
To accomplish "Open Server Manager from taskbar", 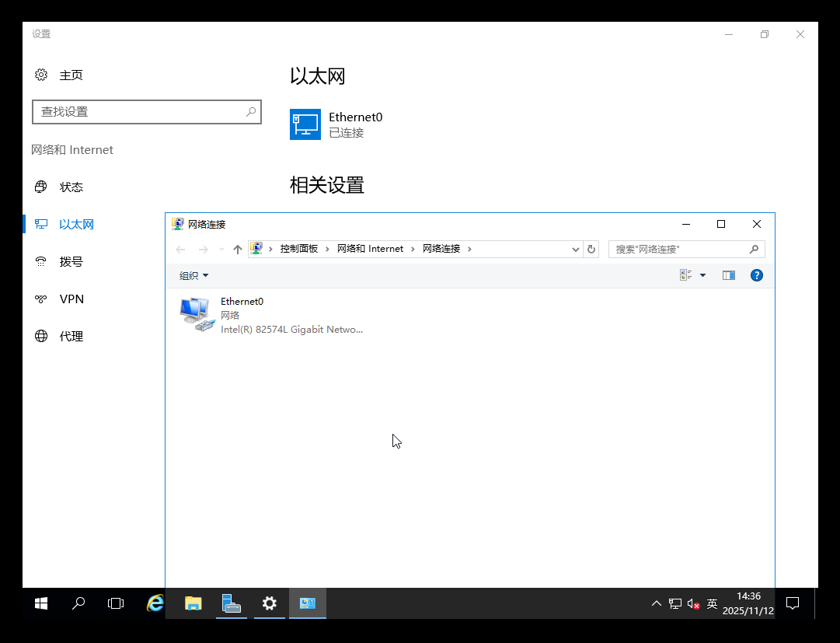I will coord(232,603).
